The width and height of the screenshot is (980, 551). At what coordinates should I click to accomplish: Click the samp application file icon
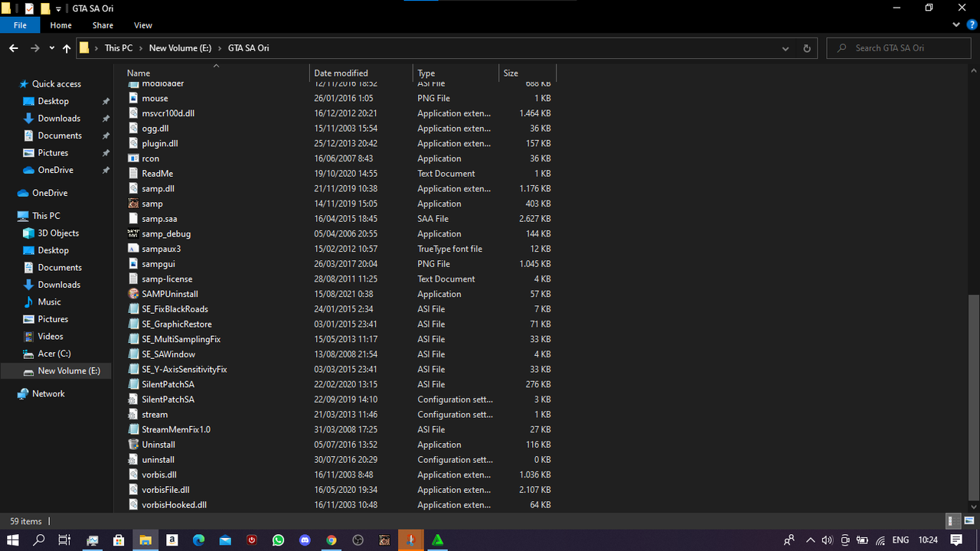[x=134, y=204]
